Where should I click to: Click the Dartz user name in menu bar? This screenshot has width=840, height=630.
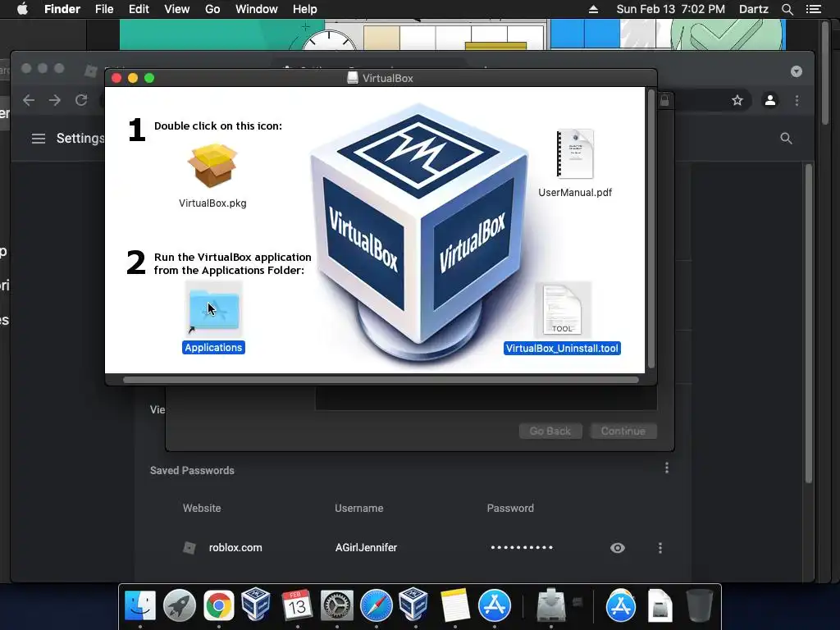tap(754, 9)
